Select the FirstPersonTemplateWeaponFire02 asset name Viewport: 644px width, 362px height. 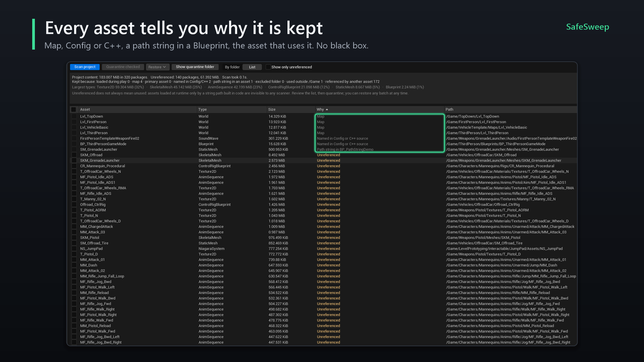click(x=109, y=138)
